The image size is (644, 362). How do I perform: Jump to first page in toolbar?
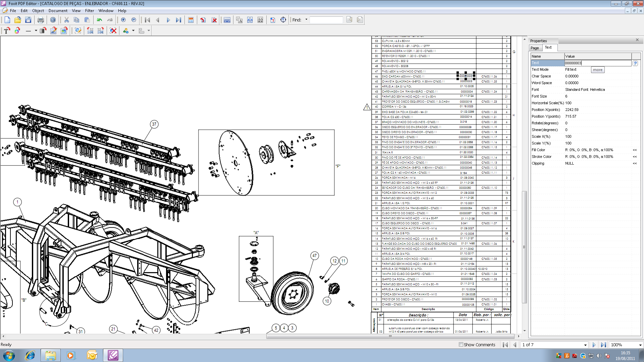(147, 20)
